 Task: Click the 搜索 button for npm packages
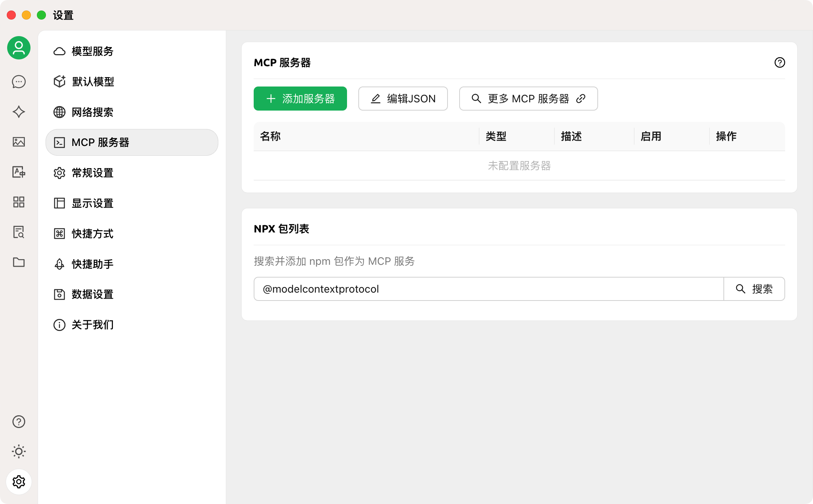click(x=754, y=289)
